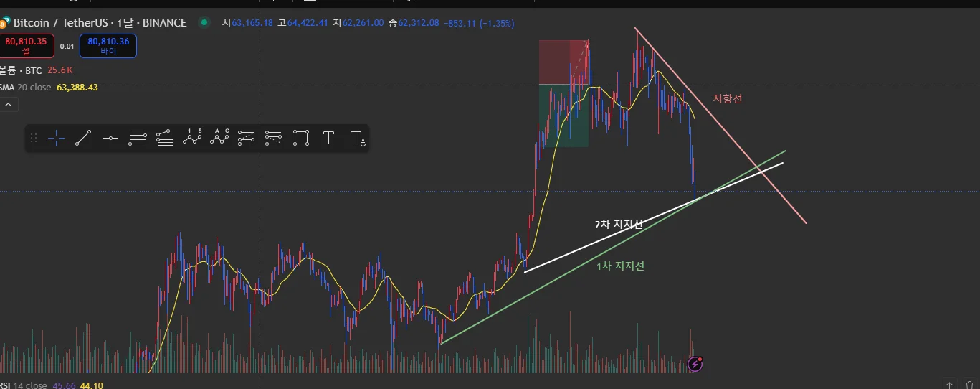Select the crosshair cursor tool
980x389 pixels.
[x=57, y=139]
